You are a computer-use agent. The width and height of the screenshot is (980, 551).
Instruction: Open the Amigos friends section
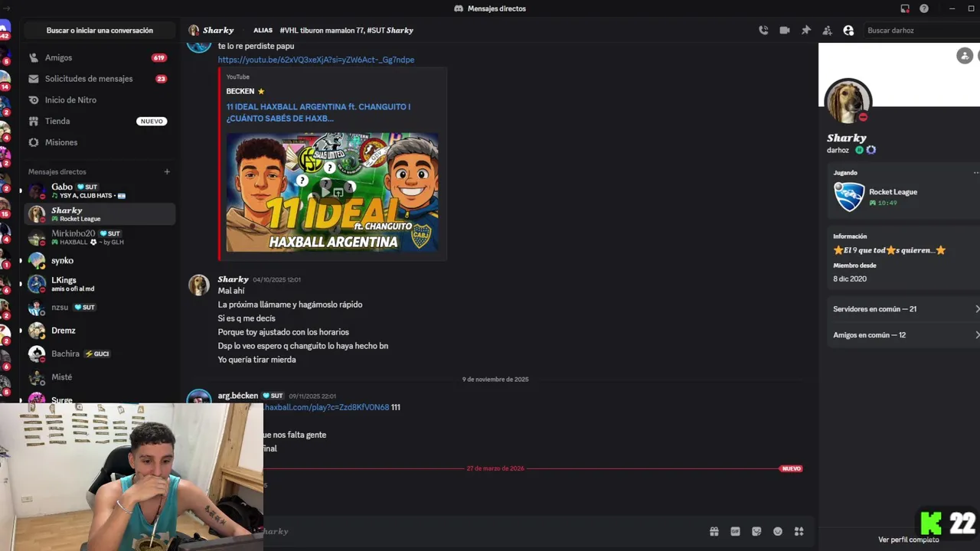(x=100, y=57)
